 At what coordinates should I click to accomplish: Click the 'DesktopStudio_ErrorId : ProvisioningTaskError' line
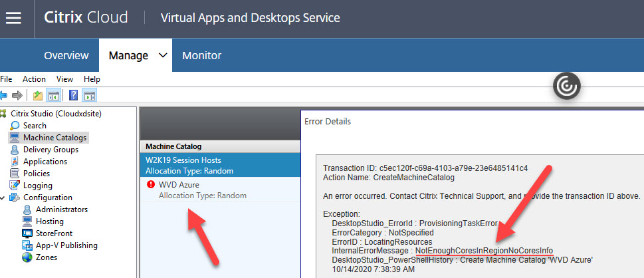[x=415, y=223]
